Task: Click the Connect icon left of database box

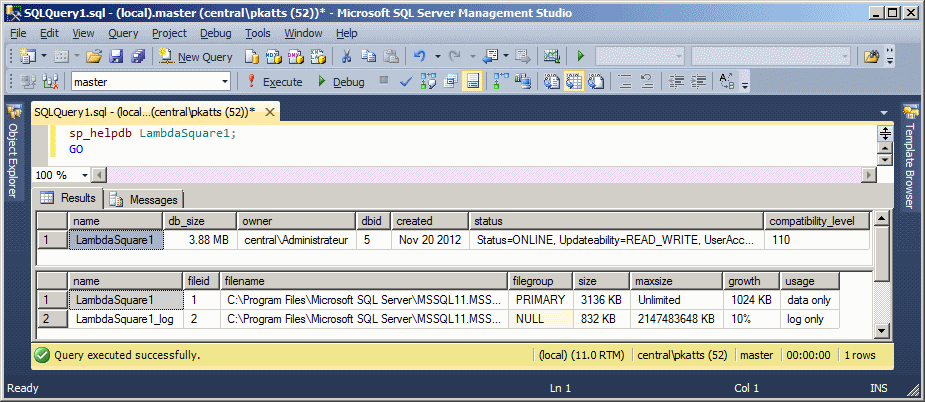Action: click(28, 82)
